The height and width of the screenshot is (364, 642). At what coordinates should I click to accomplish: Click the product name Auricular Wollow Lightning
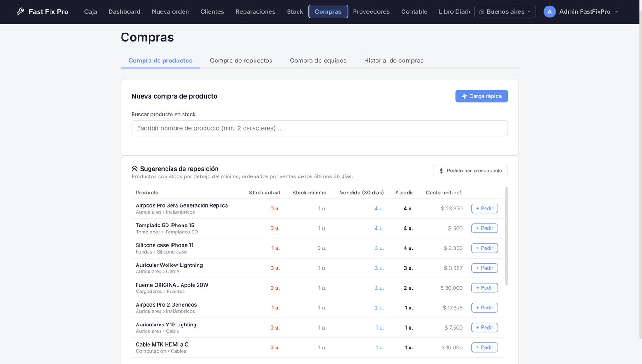[x=169, y=265]
